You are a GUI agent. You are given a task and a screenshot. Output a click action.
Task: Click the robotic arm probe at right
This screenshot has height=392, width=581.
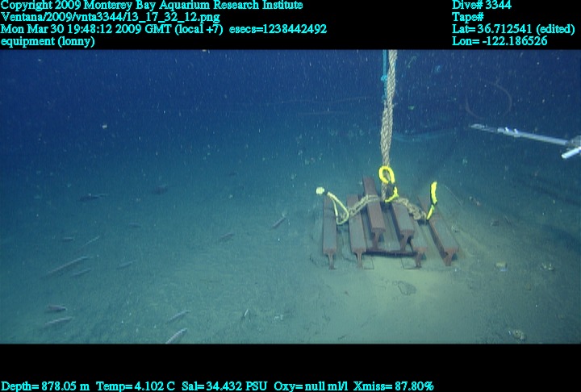coord(525,136)
